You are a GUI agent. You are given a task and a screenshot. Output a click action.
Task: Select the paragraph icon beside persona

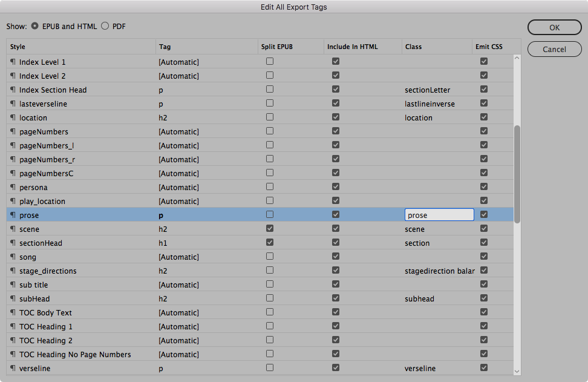(x=12, y=187)
